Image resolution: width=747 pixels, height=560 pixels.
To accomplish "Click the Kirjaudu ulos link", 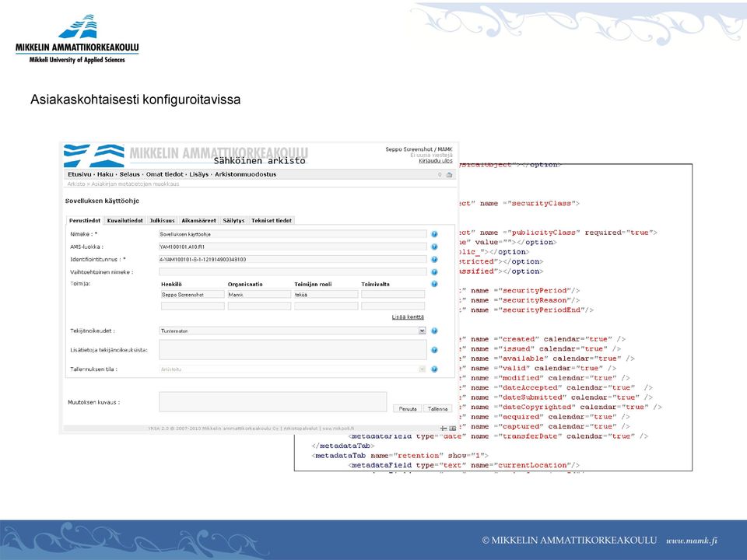I will pyautogui.click(x=436, y=161).
